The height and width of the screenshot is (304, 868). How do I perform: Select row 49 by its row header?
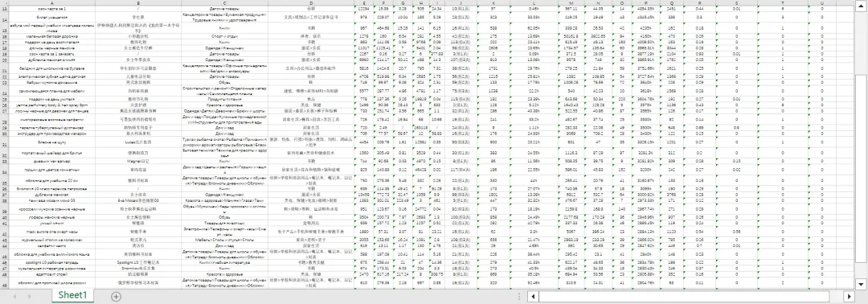(5, 283)
